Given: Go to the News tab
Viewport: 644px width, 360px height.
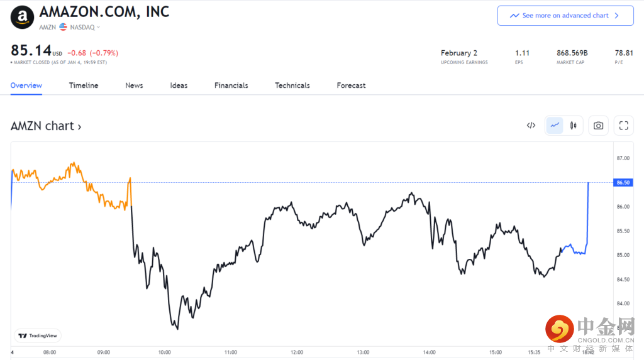Looking at the screenshot, I should click(134, 85).
